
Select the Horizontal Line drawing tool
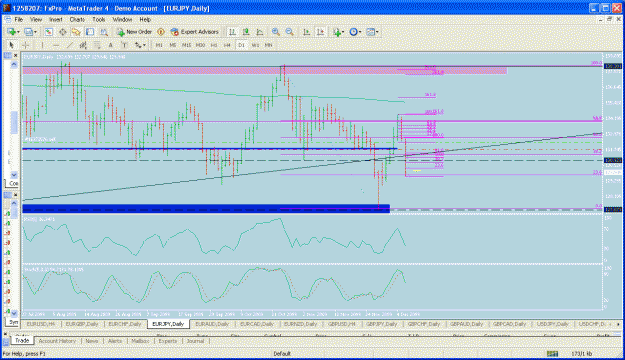point(56,45)
